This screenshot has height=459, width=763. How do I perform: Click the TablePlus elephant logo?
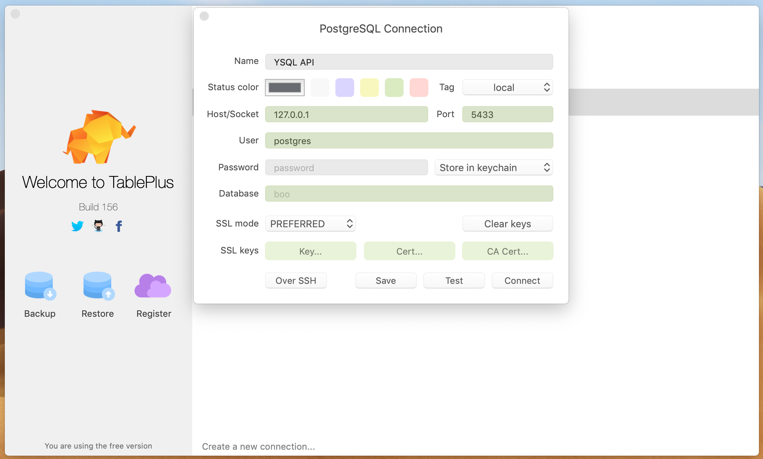[x=98, y=137]
